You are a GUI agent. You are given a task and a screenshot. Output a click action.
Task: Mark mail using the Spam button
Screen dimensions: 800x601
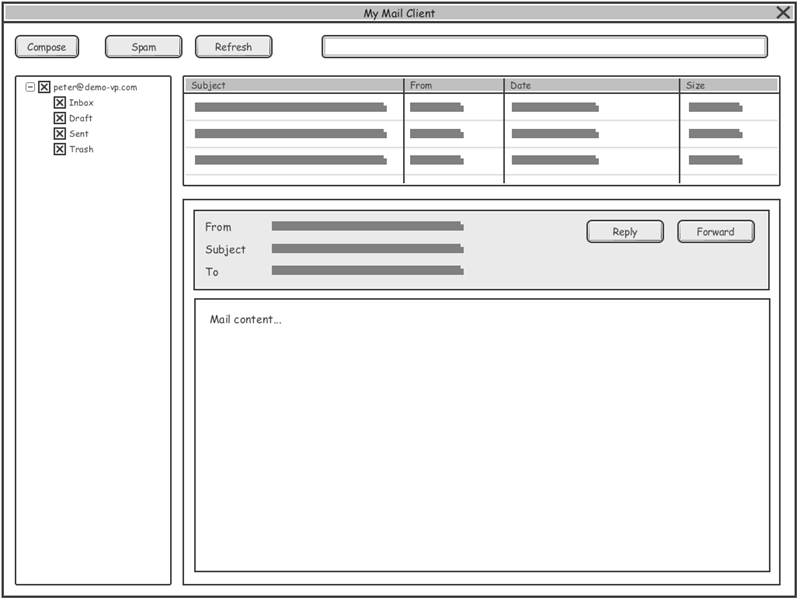[143, 47]
